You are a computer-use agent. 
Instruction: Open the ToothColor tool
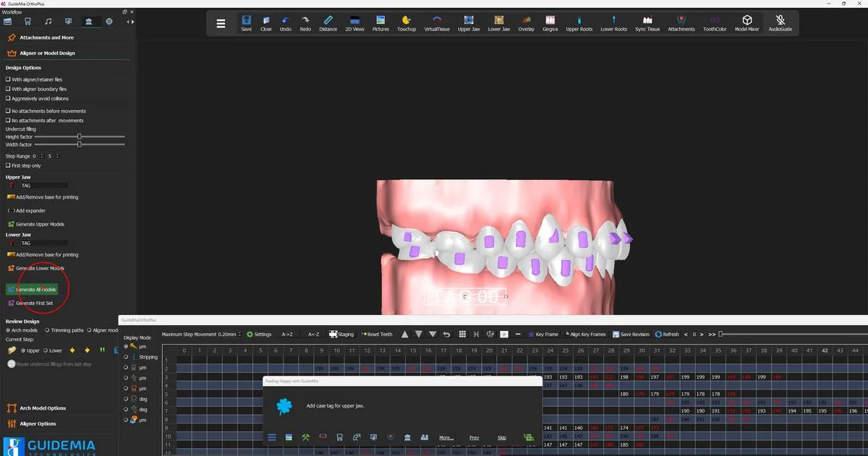point(715,23)
